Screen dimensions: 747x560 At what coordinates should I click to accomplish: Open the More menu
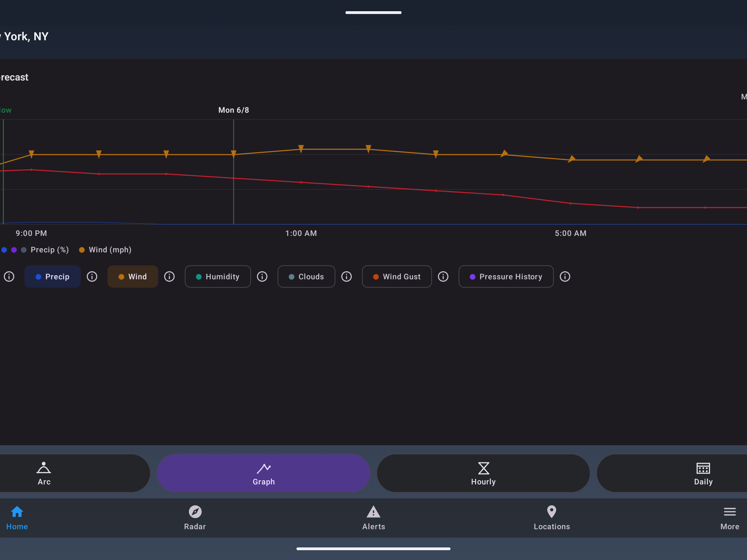point(729,518)
